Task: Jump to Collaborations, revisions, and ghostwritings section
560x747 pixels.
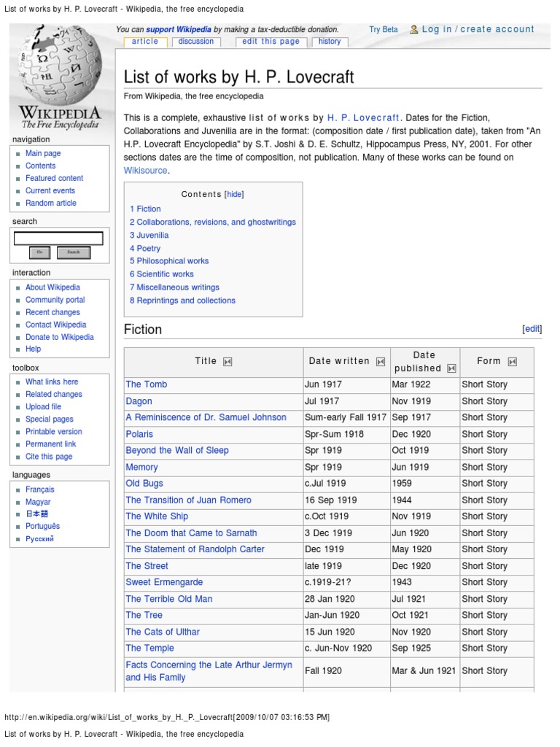Action: [x=213, y=222]
